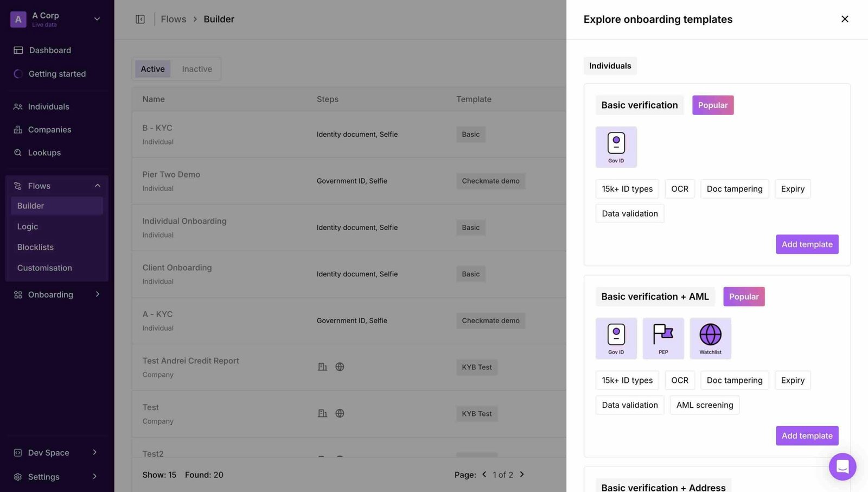Go to Individuals in the sidebar
Image resolution: width=868 pixels, height=492 pixels.
48,106
